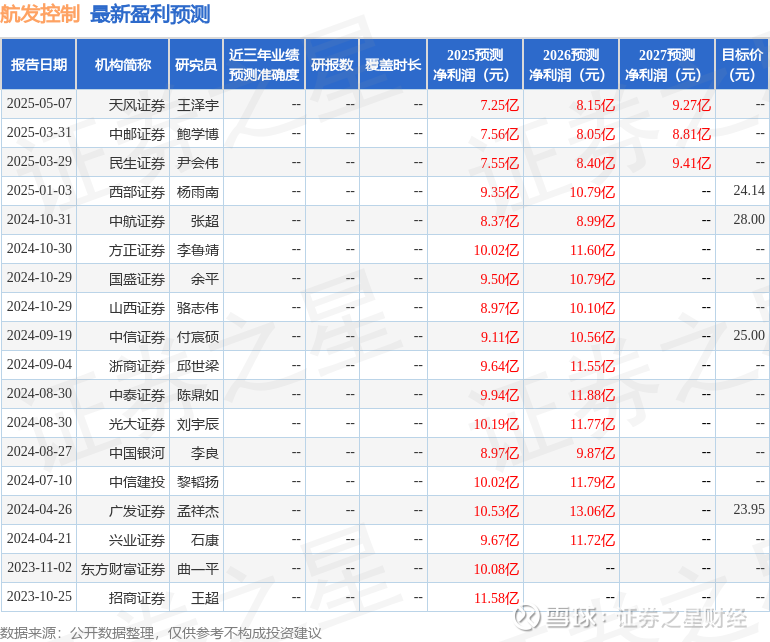Click the 2025预测净利润 column header
The height and width of the screenshot is (642, 770).
point(475,64)
